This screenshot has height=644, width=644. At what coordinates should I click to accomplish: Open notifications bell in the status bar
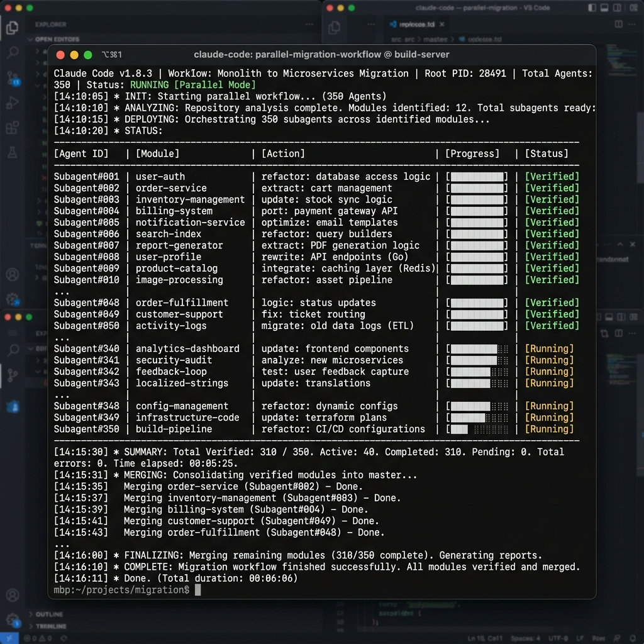pos(632,638)
